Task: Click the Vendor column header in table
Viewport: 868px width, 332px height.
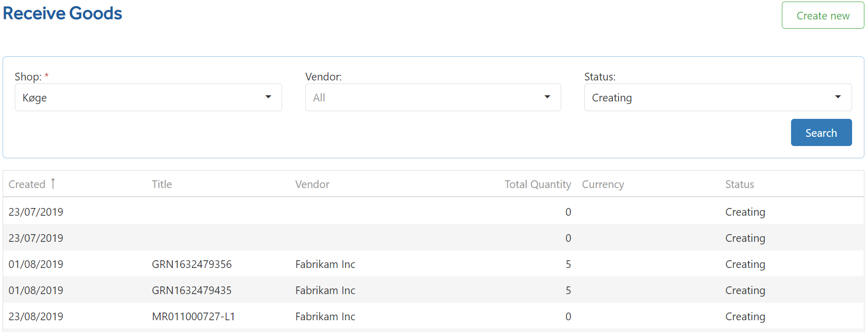Action: (x=312, y=184)
